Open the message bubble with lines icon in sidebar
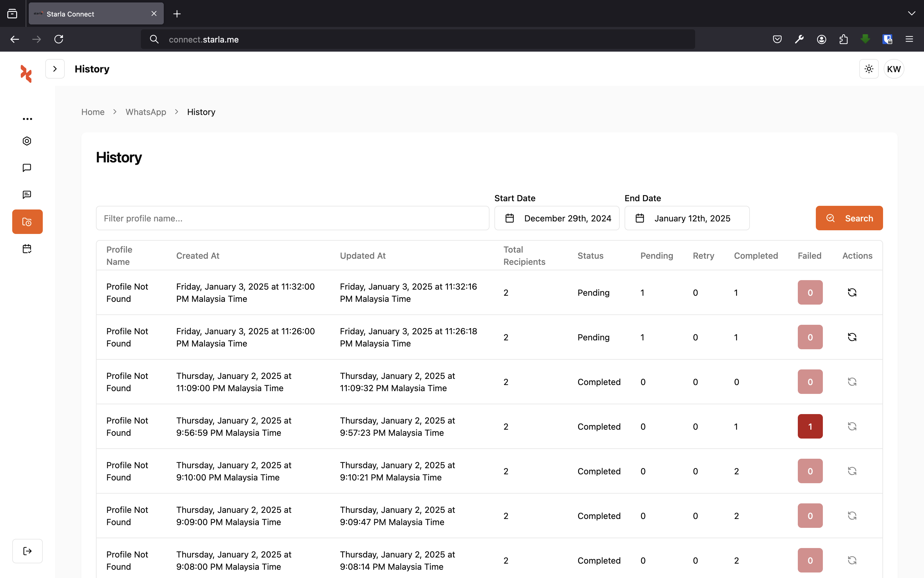The height and width of the screenshot is (578, 924). coord(27,195)
